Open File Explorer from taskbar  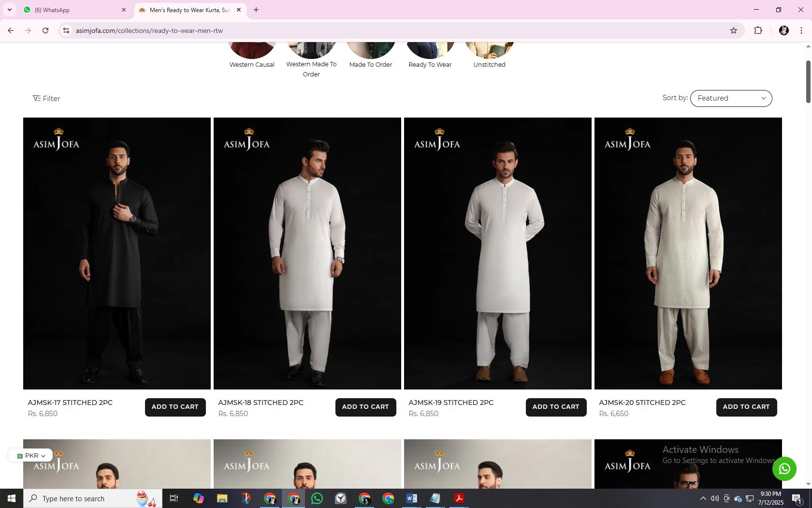pyautogui.click(x=222, y=498)
